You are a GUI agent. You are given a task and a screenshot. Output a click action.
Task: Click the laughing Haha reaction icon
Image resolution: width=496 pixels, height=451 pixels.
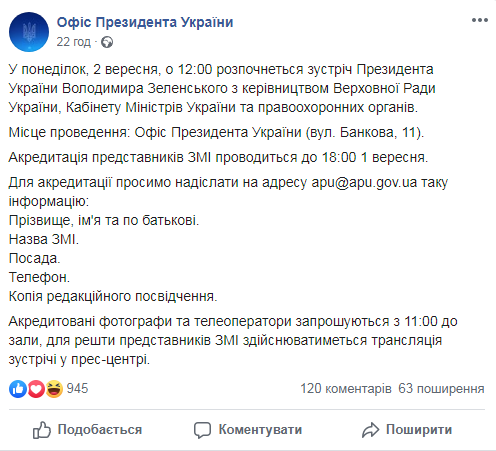click(x=54, y=389)
